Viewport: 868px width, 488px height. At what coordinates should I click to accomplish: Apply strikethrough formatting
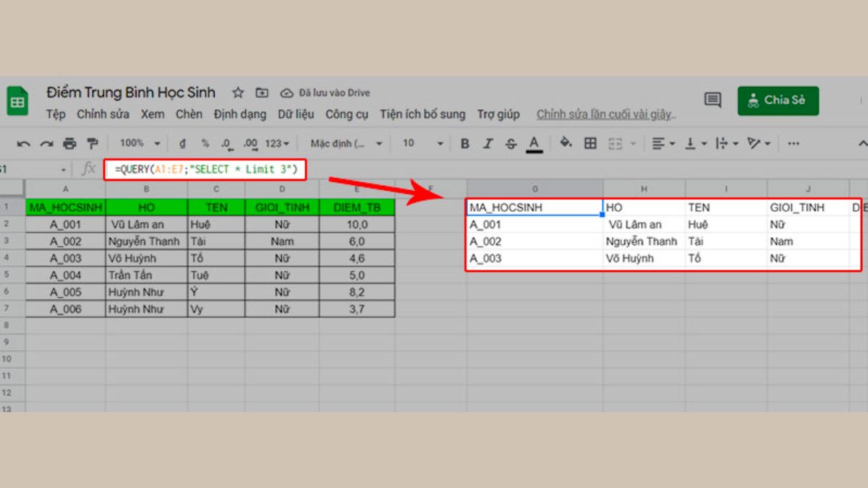(511, 143)
